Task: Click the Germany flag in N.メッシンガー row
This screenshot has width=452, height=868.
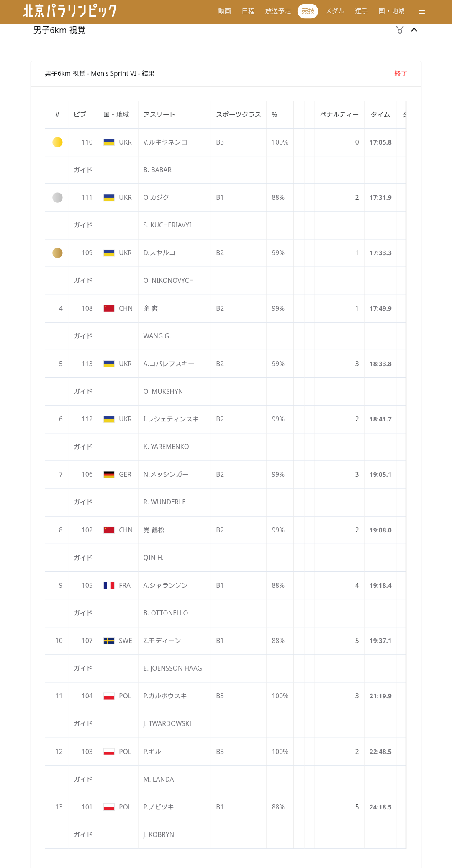Action: (109, 475)
